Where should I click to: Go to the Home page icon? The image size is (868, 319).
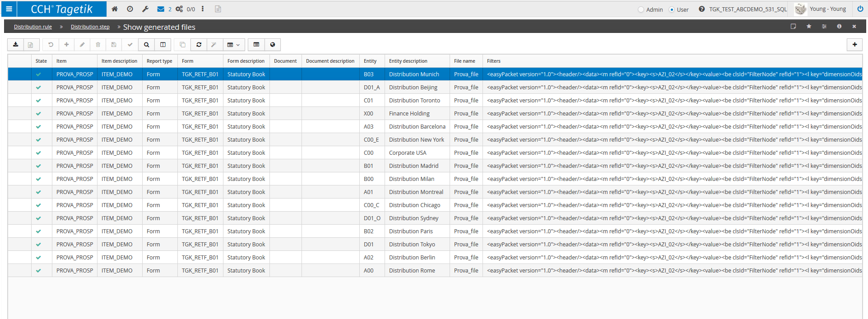pyautogui.click(x=115, y=9)
